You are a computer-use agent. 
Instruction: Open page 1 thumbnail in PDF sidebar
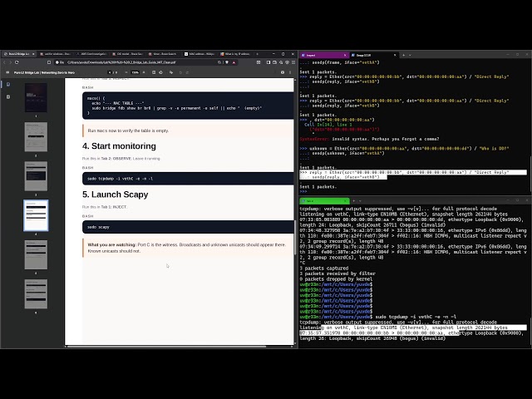click(x=36, y=98)
